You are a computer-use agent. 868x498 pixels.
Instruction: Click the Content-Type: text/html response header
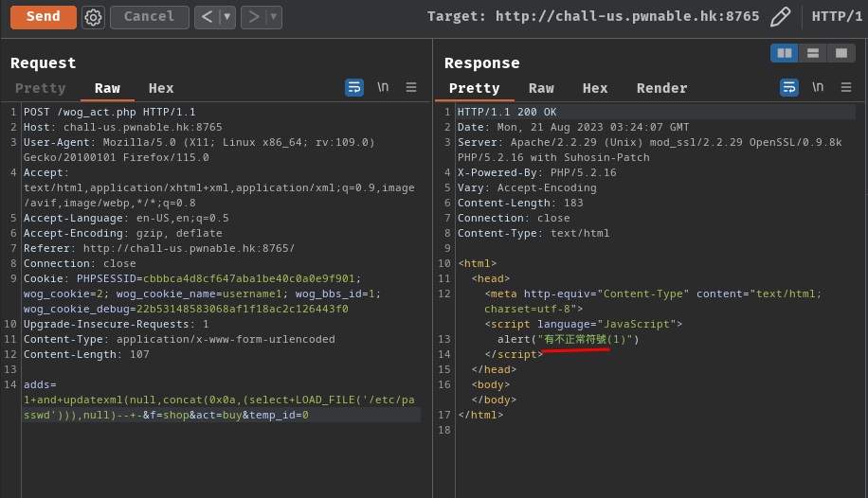(x=533, y=234)
